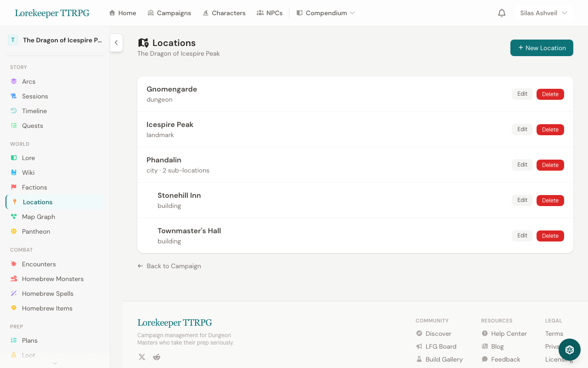
Task: Follow the Back to Campaign link
Action: (169, 266)
